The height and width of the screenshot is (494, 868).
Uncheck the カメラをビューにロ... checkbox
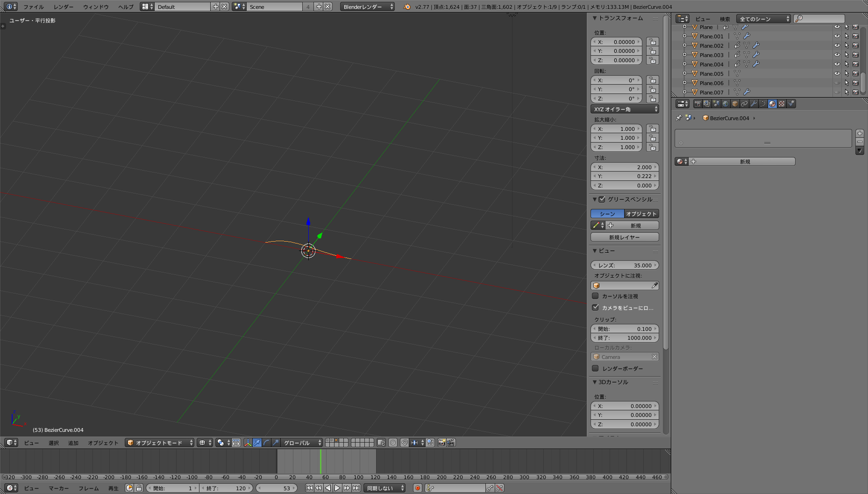[595, 308]
